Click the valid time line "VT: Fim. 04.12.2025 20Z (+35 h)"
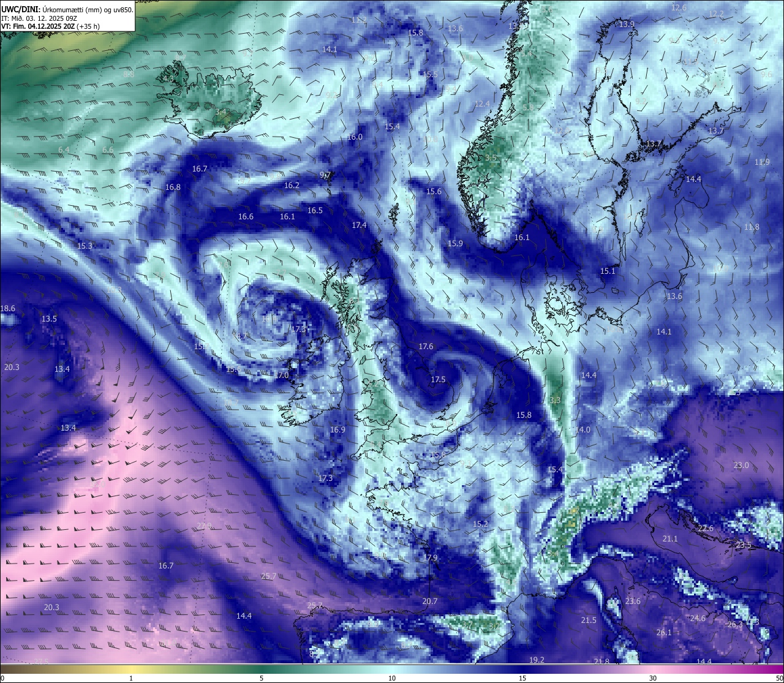Image resolution: width=784 pixels, height=683 pixels. 50,26
